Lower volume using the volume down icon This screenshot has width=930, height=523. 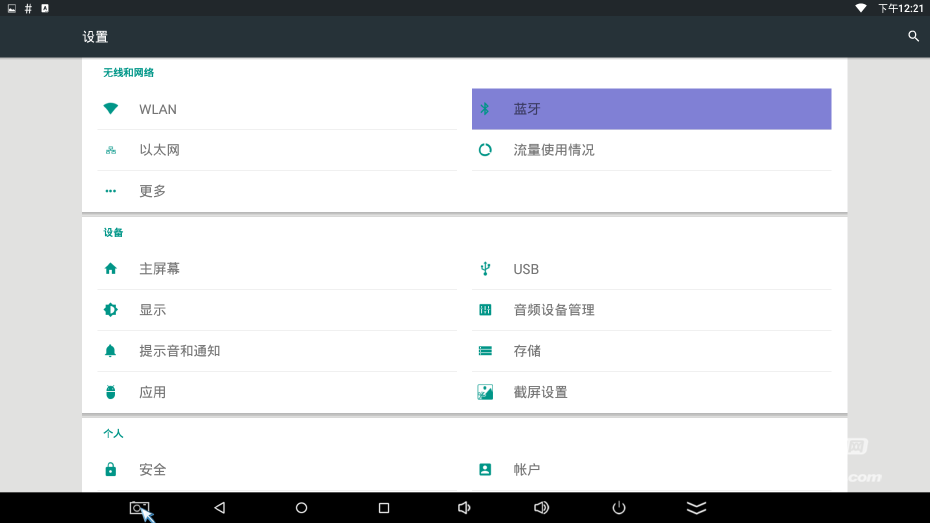464,508
